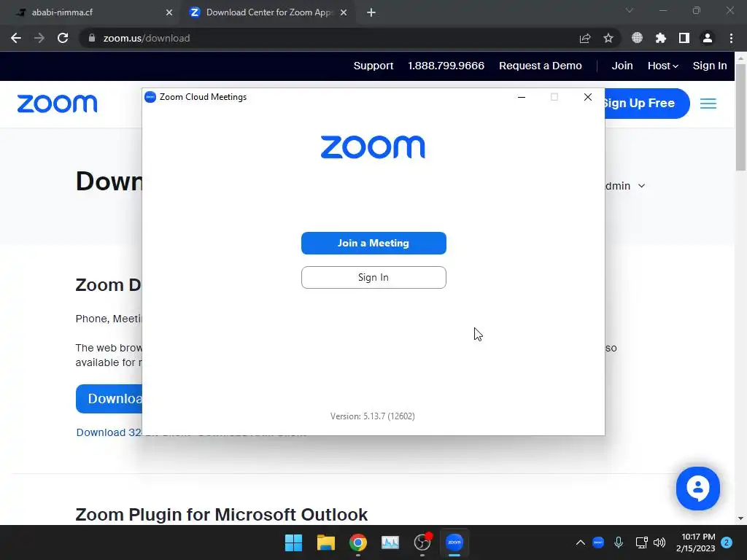Reload the zoom.us page
Viewport: 747px width, 560px height.
63,38
